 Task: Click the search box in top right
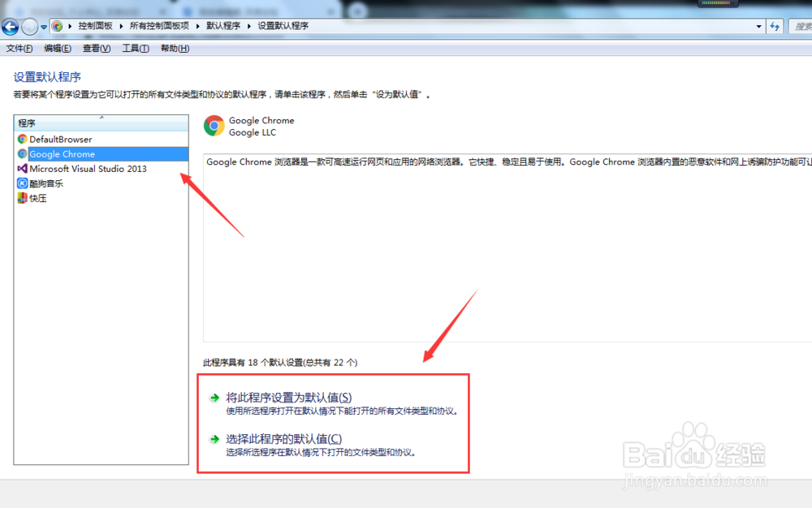(x=800, y=27)
